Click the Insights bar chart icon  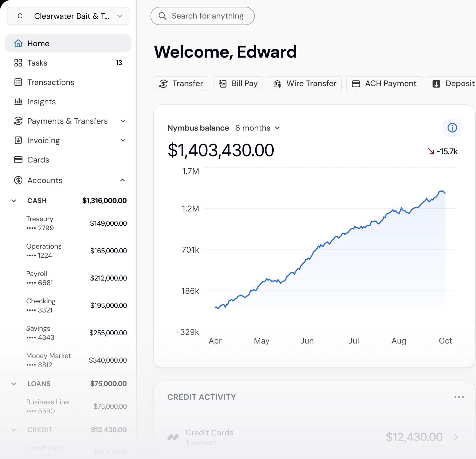coord(18,101)
